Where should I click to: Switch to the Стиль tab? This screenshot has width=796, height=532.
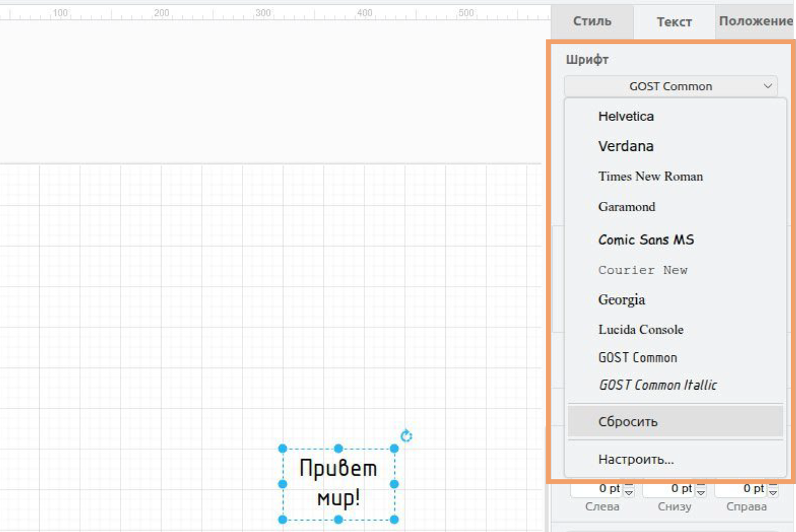[592, 21]
